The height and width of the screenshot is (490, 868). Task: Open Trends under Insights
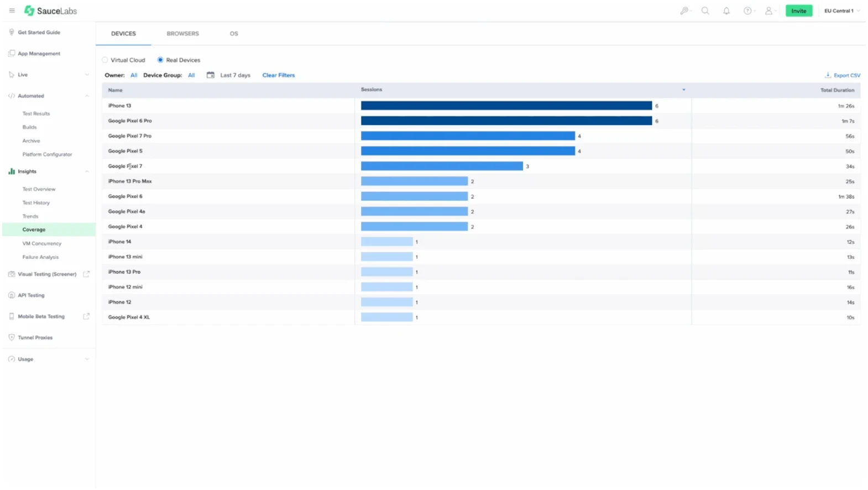tap(30, 216)
